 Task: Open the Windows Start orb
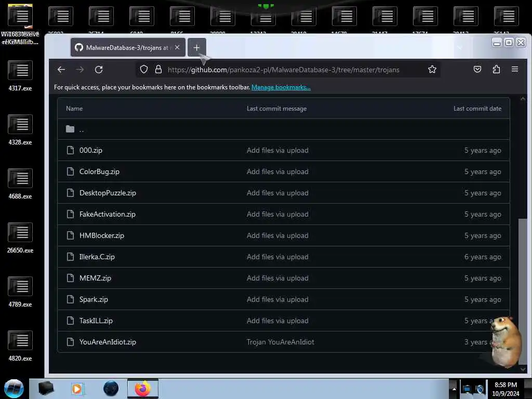click(x=14, y=389)
